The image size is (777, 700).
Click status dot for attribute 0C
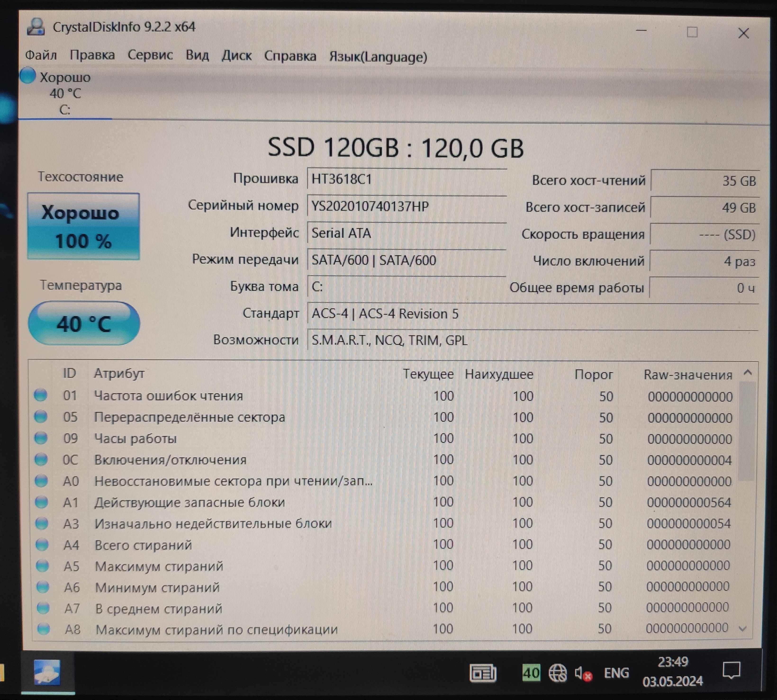[41, 459]
